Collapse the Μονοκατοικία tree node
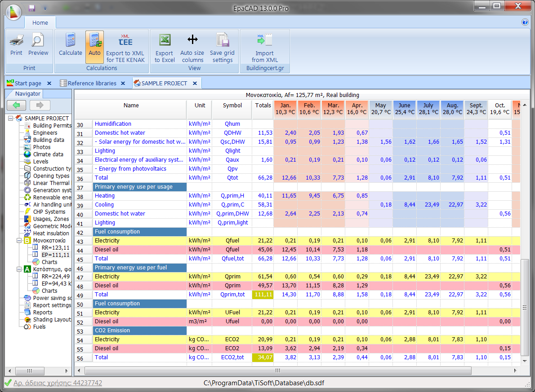 point(19,241)
